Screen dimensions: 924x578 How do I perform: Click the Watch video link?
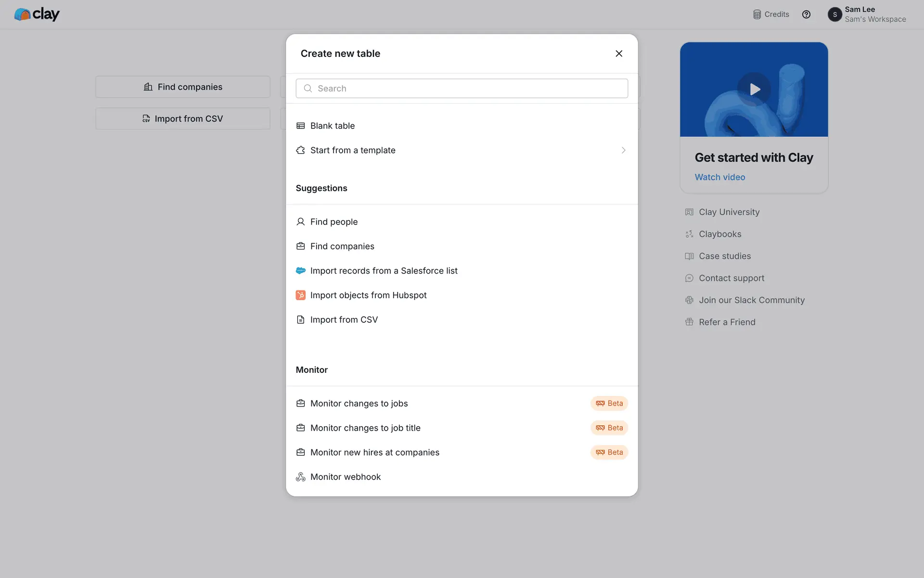[719, 177]
